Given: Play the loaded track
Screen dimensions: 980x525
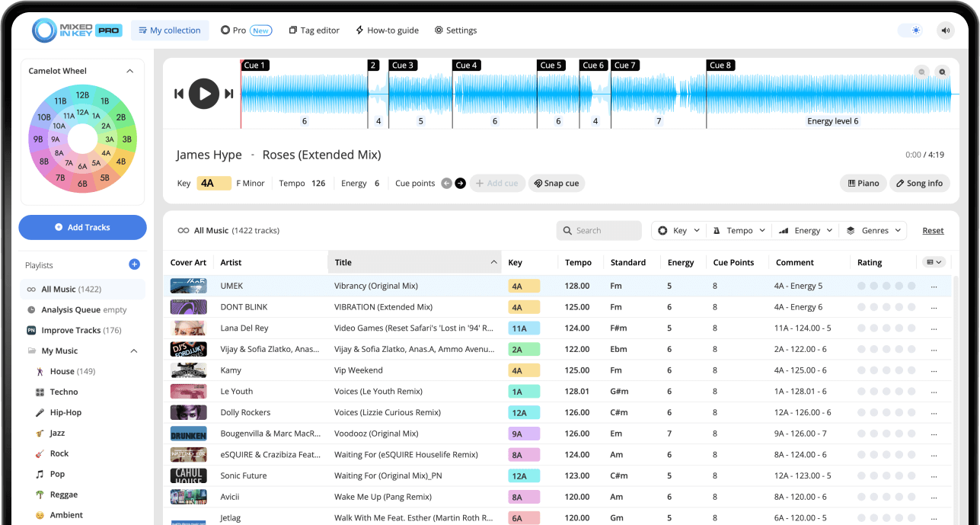Looking at the screenshot, I should tap(203, 94).
